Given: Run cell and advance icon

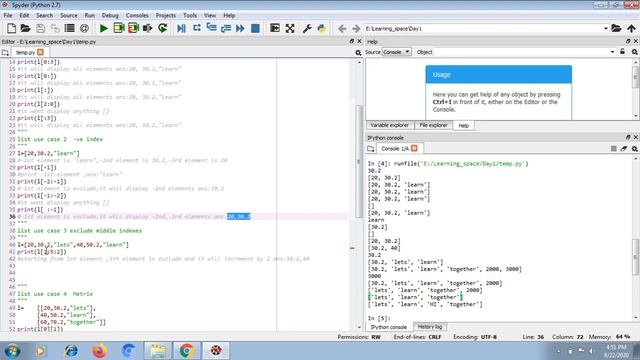Looking at the screenshot, I should click(x=133, y=28).
